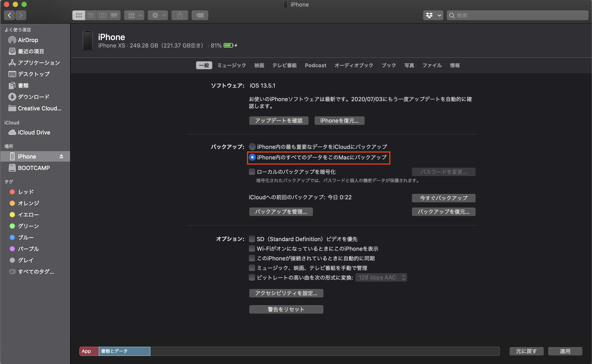This screenshot has width=592, height=364.
Task: Click 書類とデータ storage bar segment
Action: [125, 351]
